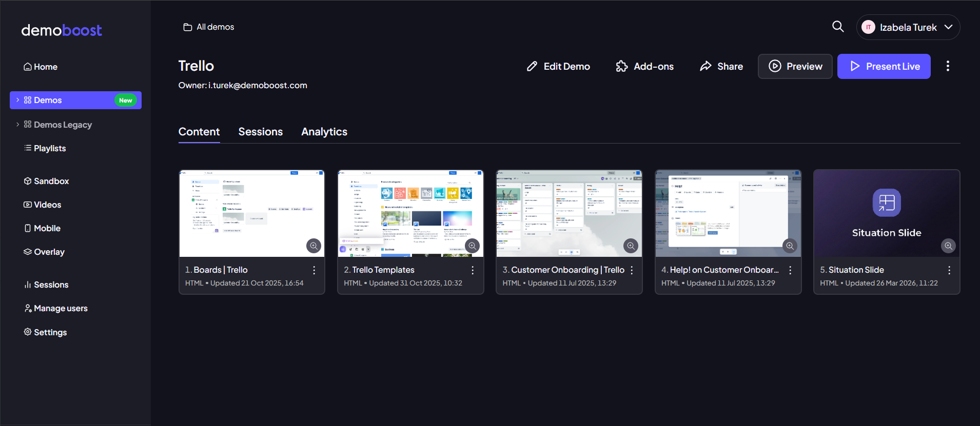Click the Add-ons puzzle icon
This screenshot has width=980, height=426.
click(622, 66)
